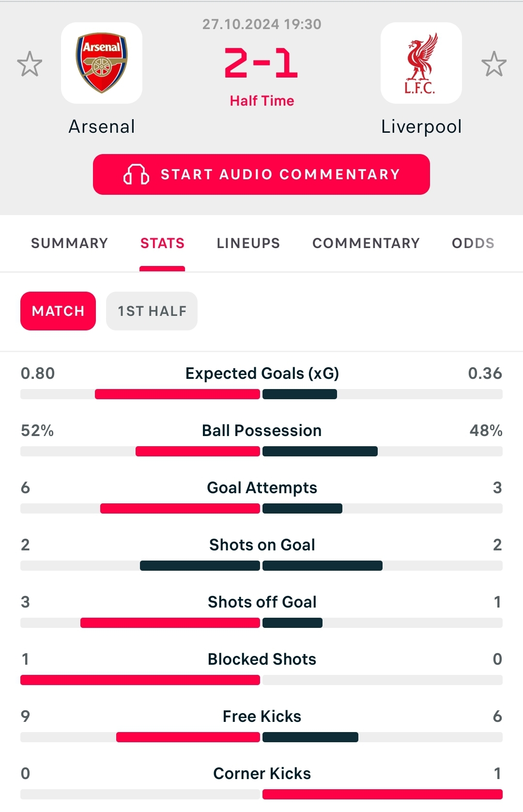Favorite Liverpool with the star icon
This screenshot has width=523, height=812.
[493, 63]
